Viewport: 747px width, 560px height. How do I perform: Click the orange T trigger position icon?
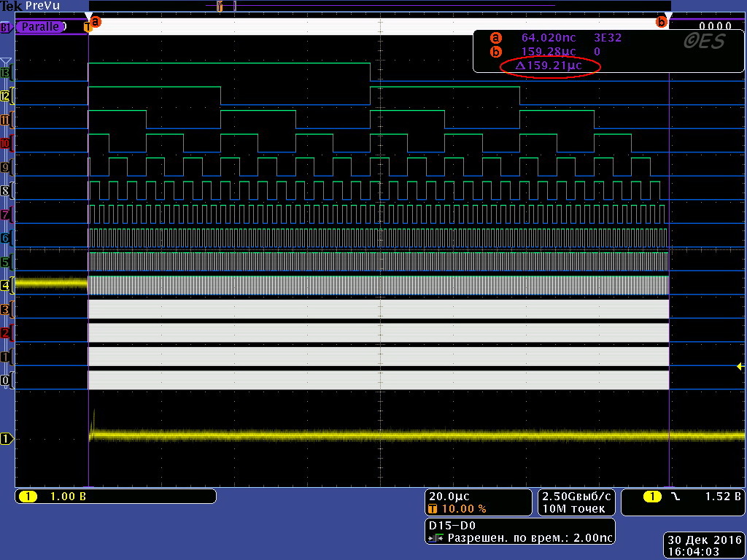(433, 508)
